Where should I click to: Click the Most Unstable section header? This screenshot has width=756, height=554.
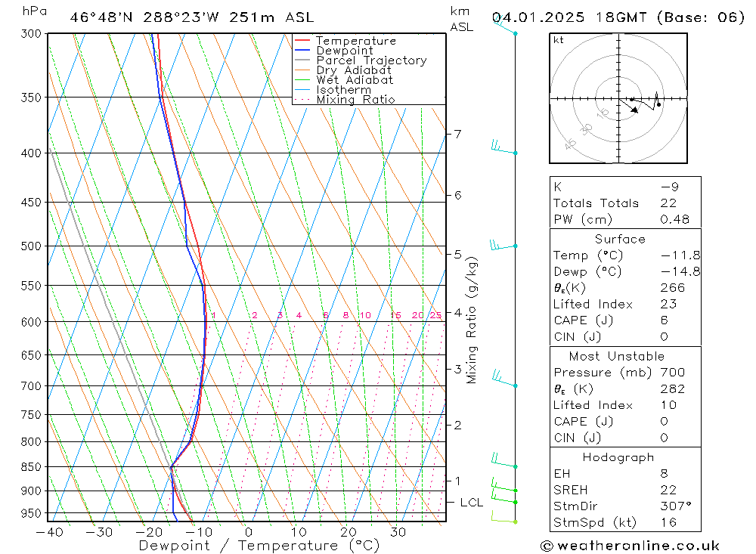pyautogui.click(x=617, y=356)
